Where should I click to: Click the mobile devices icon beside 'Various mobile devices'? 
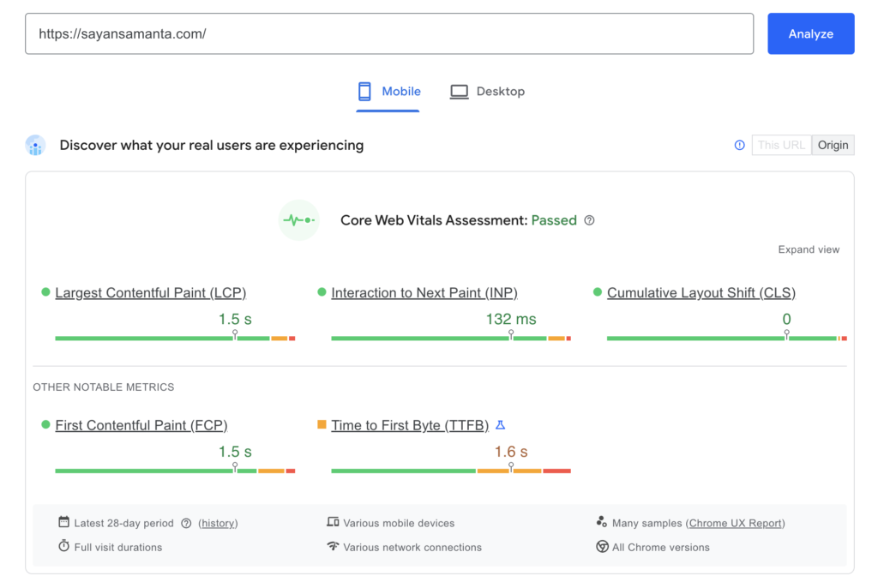334,522
